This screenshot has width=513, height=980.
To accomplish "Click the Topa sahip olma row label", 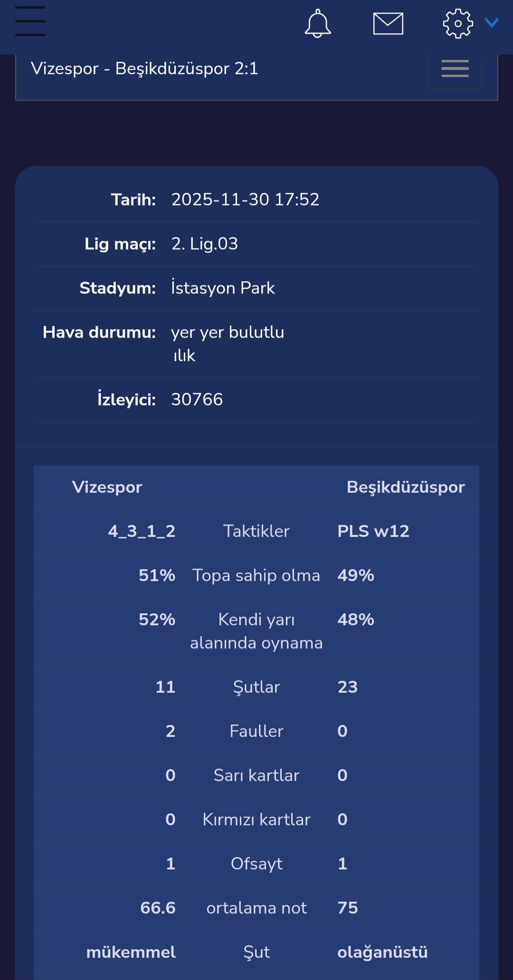I will pos(256,575).
